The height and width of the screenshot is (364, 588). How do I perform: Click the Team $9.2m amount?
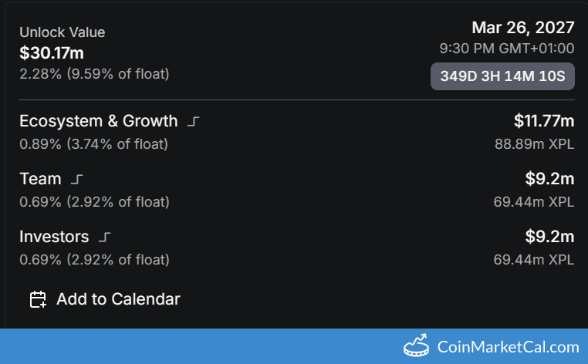(x=549, y=179)
